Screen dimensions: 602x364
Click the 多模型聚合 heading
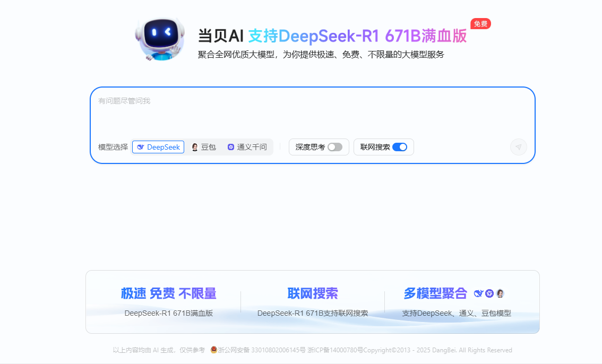click(435, 293)
